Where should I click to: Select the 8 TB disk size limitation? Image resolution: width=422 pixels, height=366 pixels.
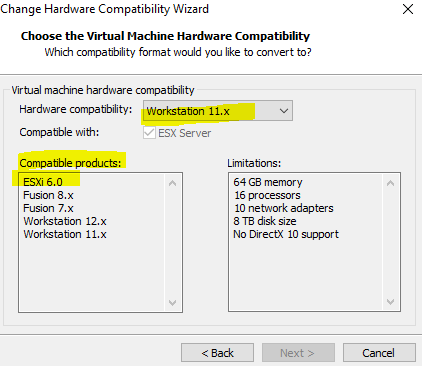click(x=265, y=221)
